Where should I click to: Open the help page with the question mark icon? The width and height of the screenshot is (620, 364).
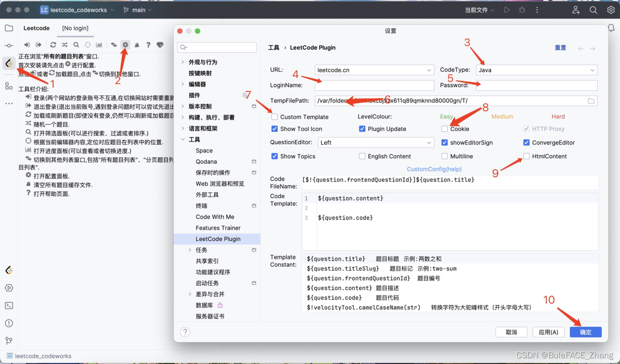pos(148,45)
